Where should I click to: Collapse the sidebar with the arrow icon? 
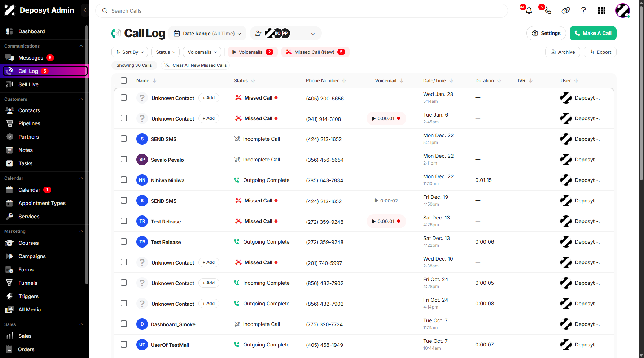[85, 10]
